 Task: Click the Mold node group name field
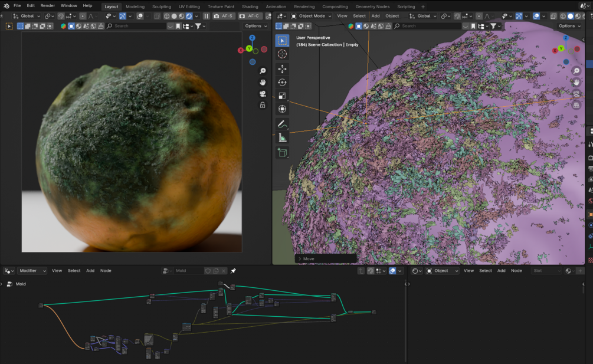click(189, 271)
